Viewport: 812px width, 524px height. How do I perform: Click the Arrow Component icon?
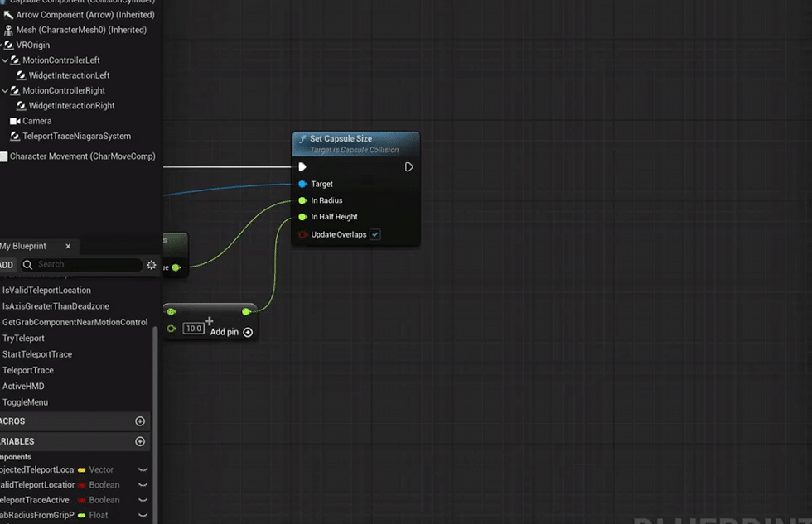[9, 15]
